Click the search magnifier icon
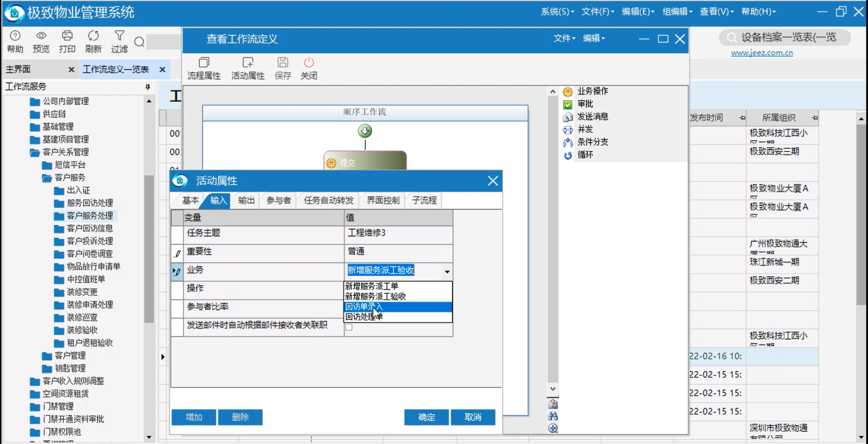The height and width of the screenshot is (444, 868). [x=139, y=42]
